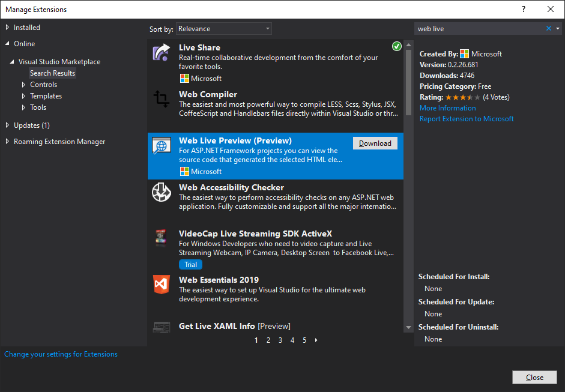
Task: Download the Web Live Preview extension
Action: point(375,143)
